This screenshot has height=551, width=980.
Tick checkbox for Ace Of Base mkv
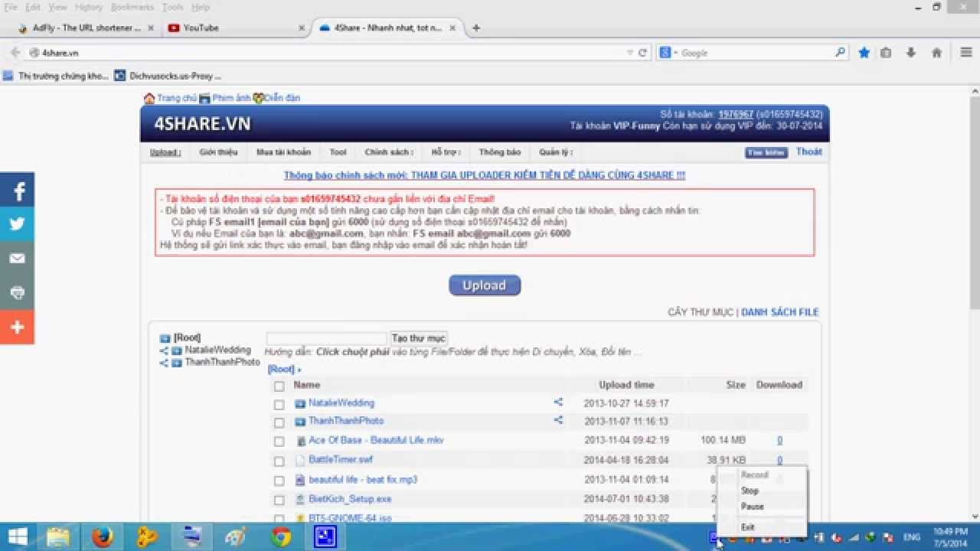279,442
